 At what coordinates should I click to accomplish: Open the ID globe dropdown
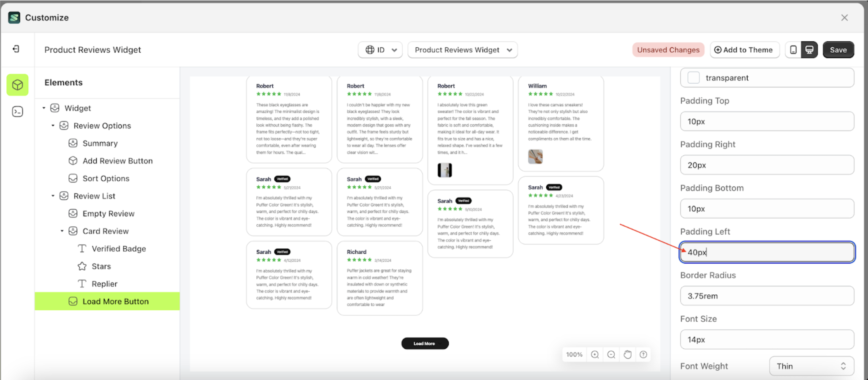[x=380, y=49]
